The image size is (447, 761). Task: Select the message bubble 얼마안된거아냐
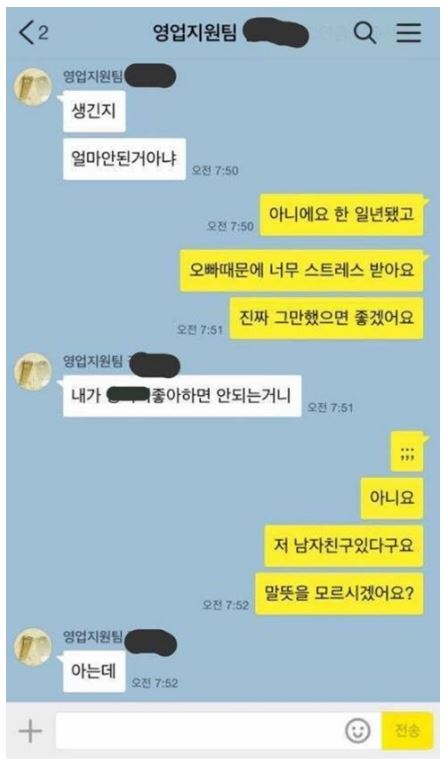124,159
